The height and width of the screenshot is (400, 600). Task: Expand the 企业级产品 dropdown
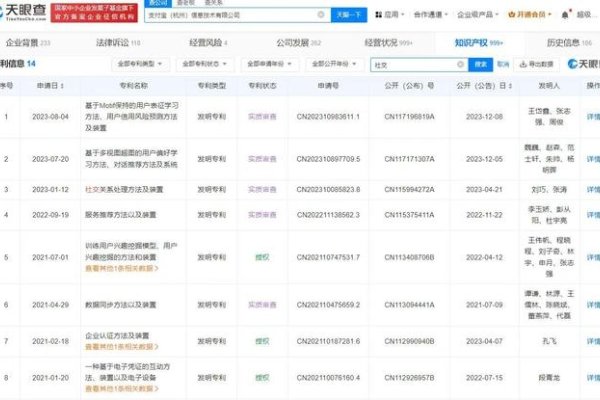[x=478, y=15]
